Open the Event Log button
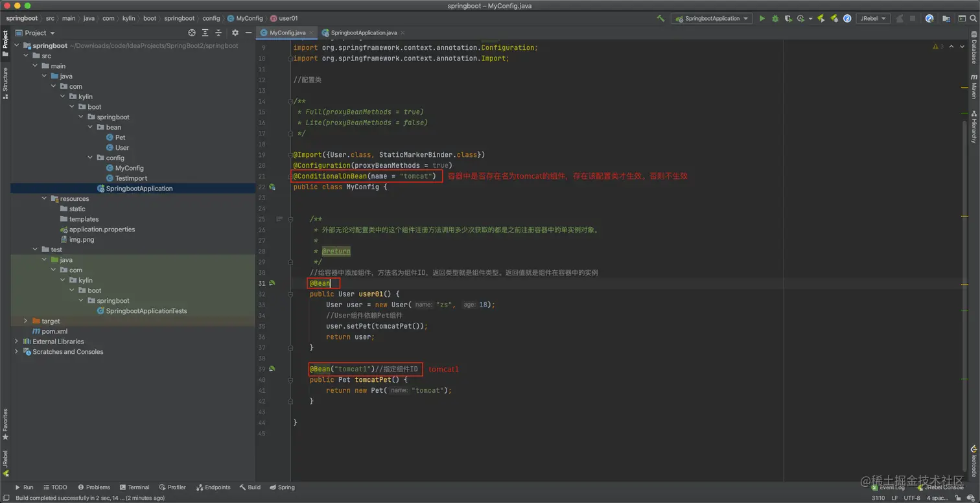980x503 pixels. pos(888,487)
